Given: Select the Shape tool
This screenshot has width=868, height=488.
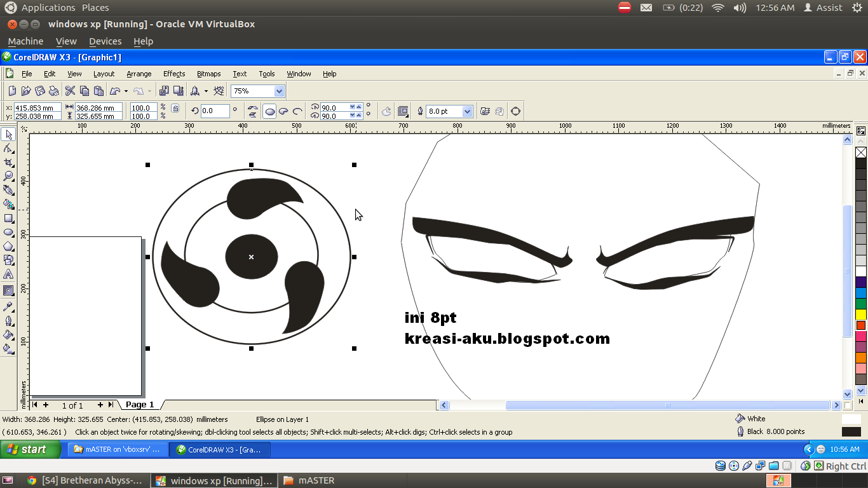Looking at the screenshot, I should coord(8,149).
